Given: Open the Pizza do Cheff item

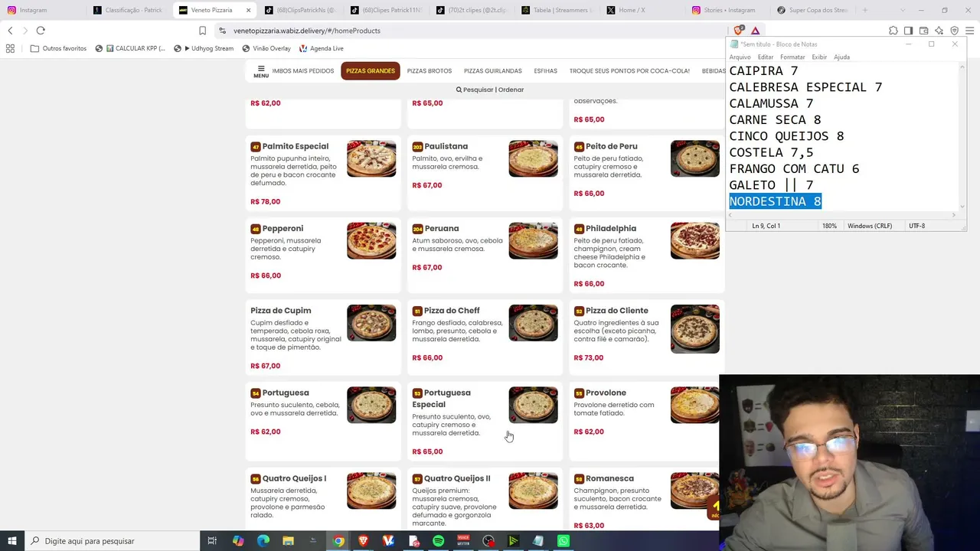Looking at the screenshot, I should point(485,337).
